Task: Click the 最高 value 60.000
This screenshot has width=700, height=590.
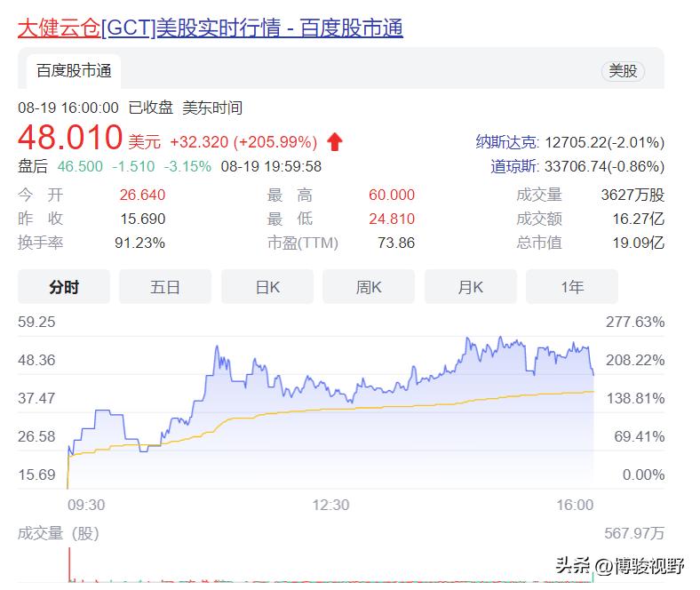Action: click(x=392, y=195)
